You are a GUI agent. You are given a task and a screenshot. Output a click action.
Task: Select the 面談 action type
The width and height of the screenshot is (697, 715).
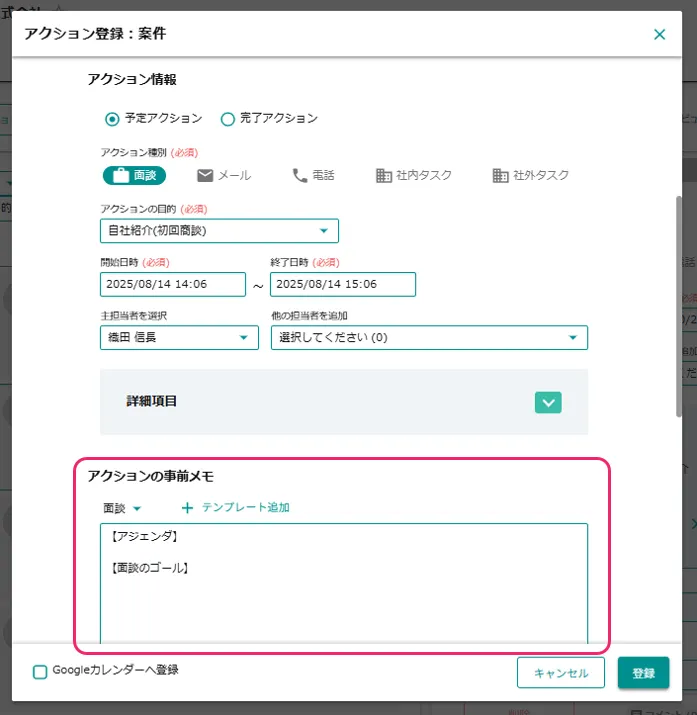point(134,175)
